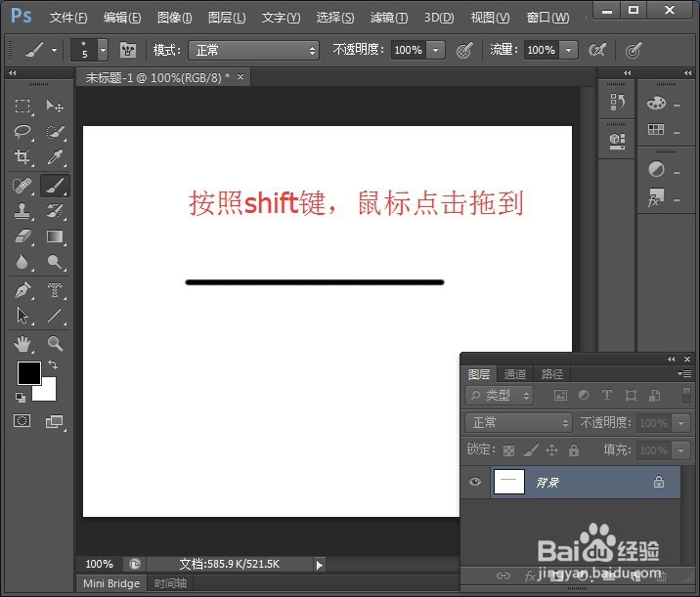Open the 图像(I) menu
700x597 pixels.
click(175, 18)
